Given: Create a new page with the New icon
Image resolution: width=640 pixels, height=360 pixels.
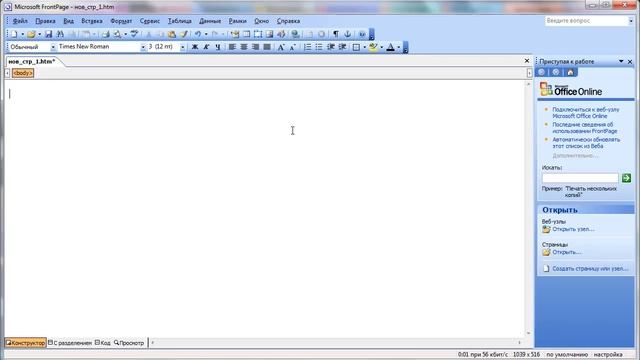Looking at the screenshot, I should (14, 34).
